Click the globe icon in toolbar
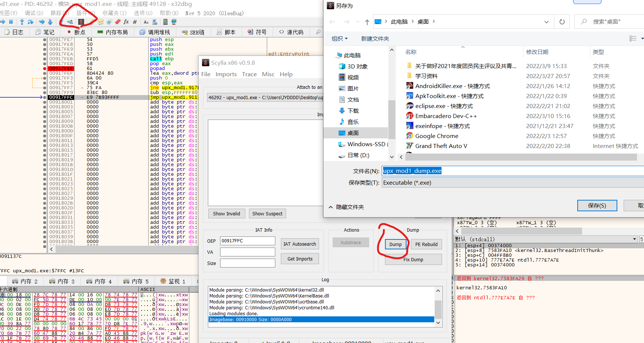The width and height of the screenshot is (644, 343). (x=174, y=22)
